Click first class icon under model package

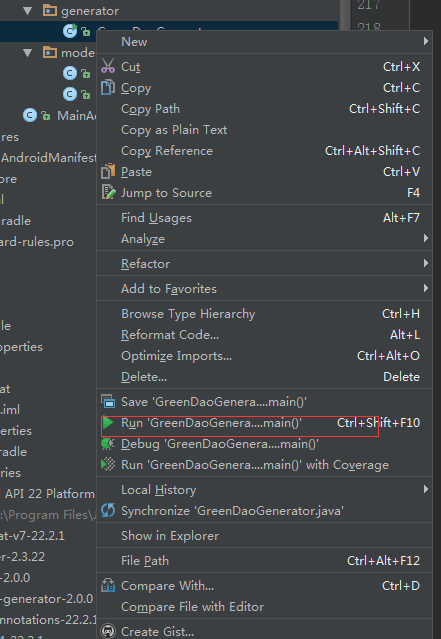70,73
